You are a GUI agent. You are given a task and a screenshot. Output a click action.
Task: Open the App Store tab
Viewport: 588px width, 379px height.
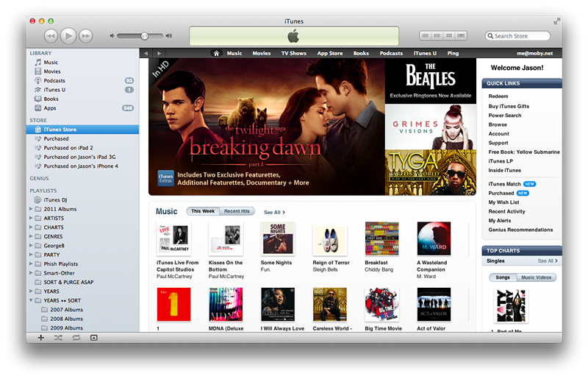(330, 53)
